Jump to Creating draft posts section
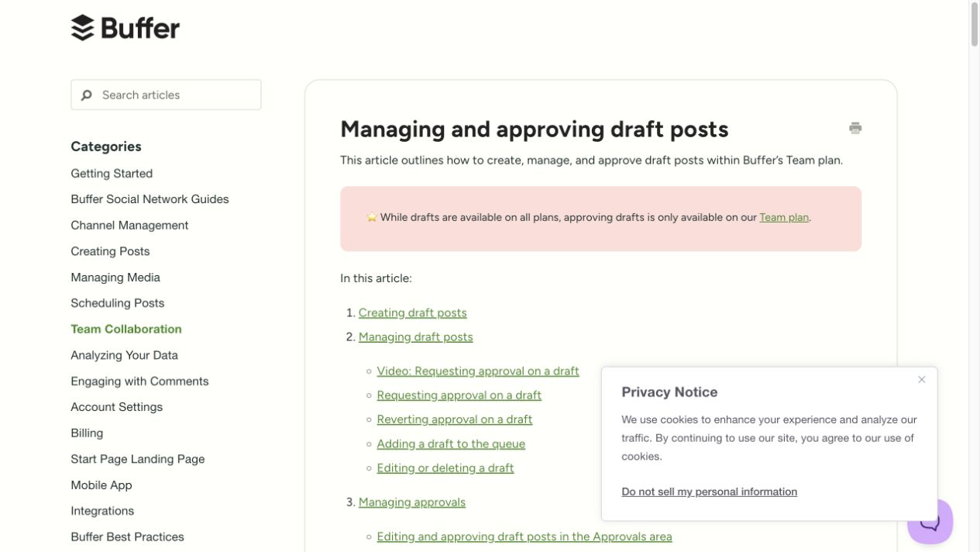The image size is (980, 552). [413, 313]
